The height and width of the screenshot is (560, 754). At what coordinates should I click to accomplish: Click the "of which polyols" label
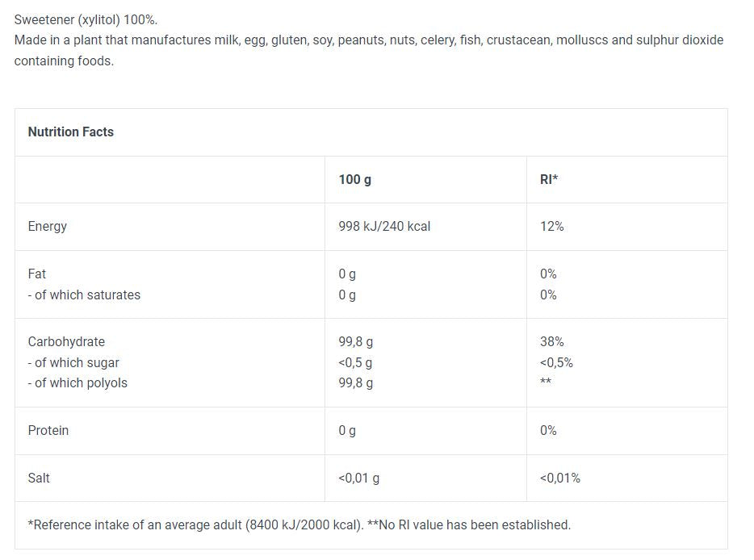[77, 382]
